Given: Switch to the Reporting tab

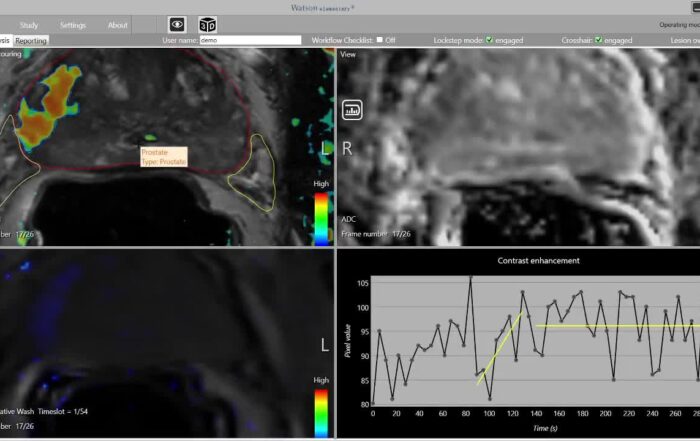Looking at the screenshot, I should tap(31, 41).
